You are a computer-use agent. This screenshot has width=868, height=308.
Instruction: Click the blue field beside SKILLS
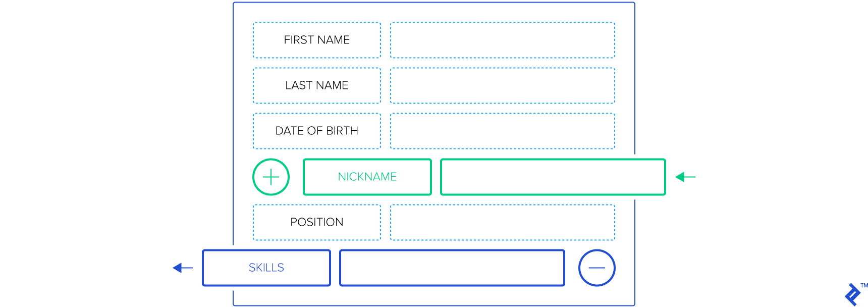452,268
